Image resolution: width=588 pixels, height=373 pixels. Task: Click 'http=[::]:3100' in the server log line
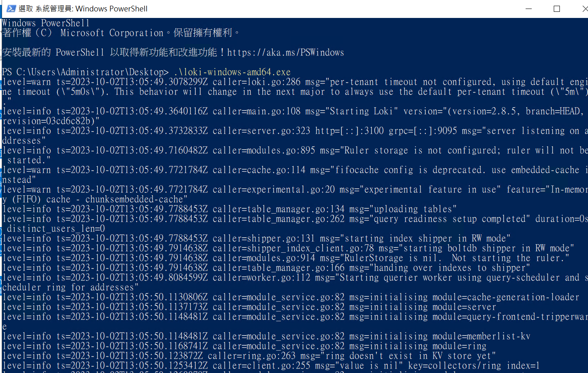pyautogui.click(x=349, y=131)
